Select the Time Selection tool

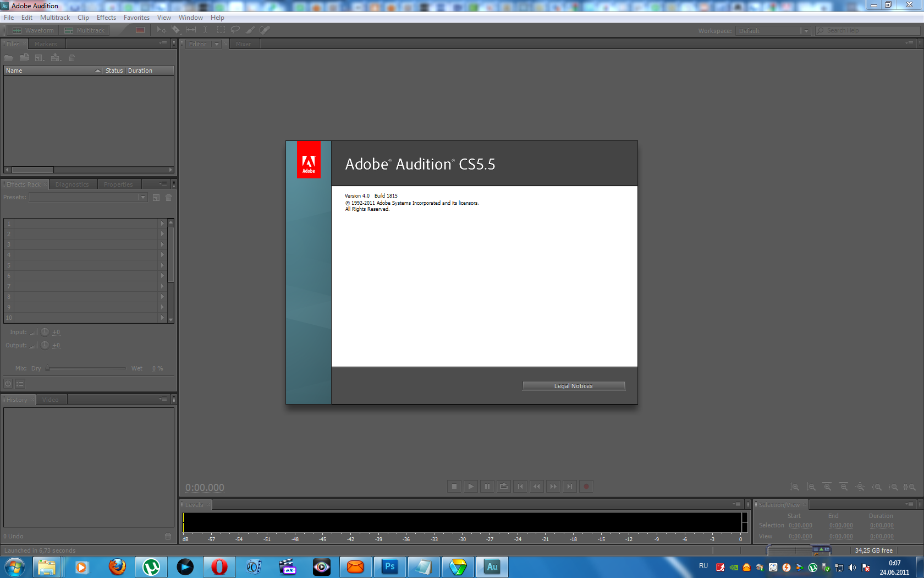tap(206, 30)
